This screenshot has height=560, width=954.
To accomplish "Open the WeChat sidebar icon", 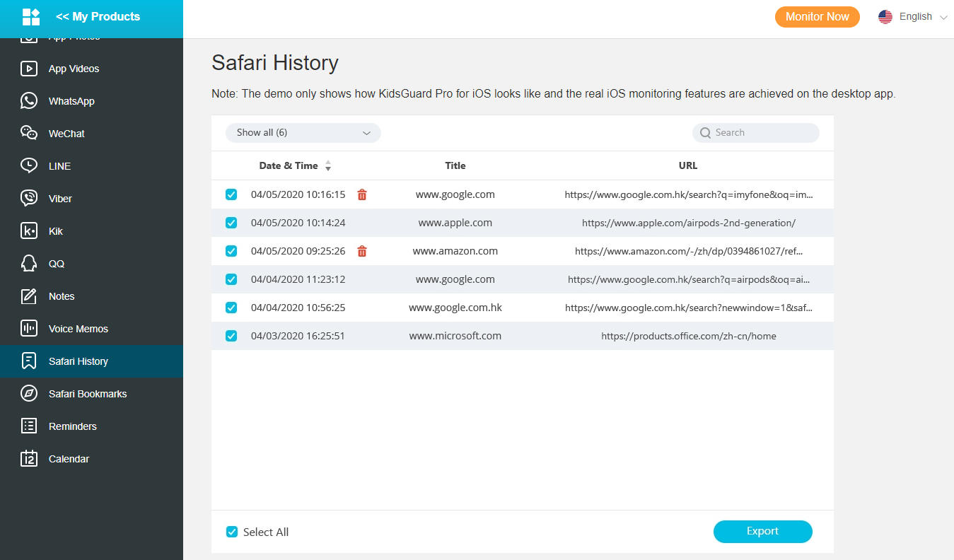I will [x=28, y=134].
